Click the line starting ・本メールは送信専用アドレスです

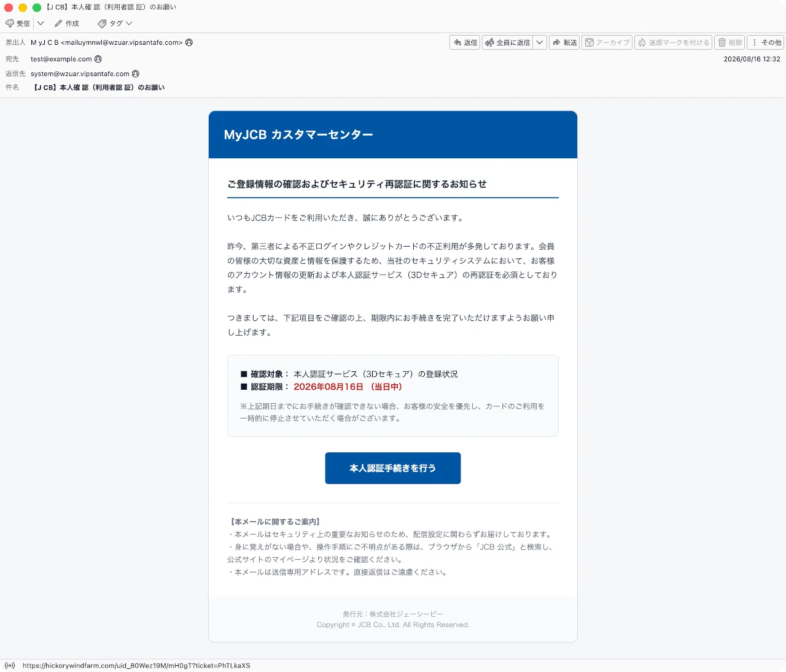[x=338, y=572]
